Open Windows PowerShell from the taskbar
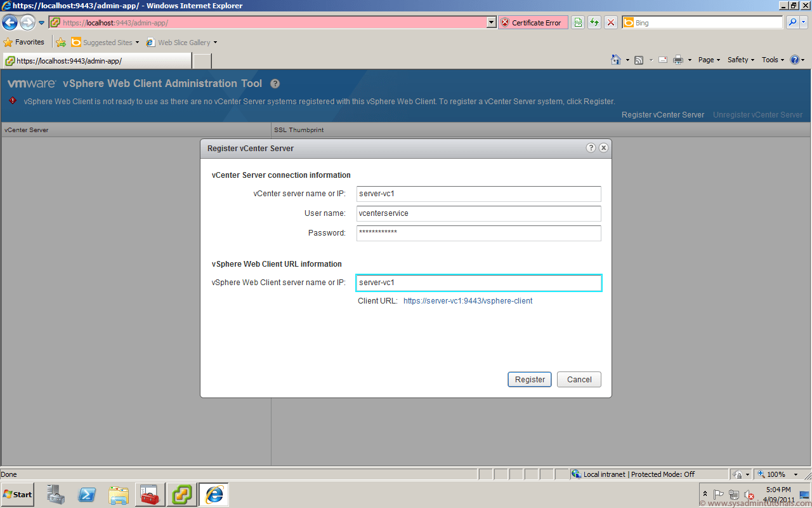812x508 pixels. pyautogui.click(x=87, y=494)
